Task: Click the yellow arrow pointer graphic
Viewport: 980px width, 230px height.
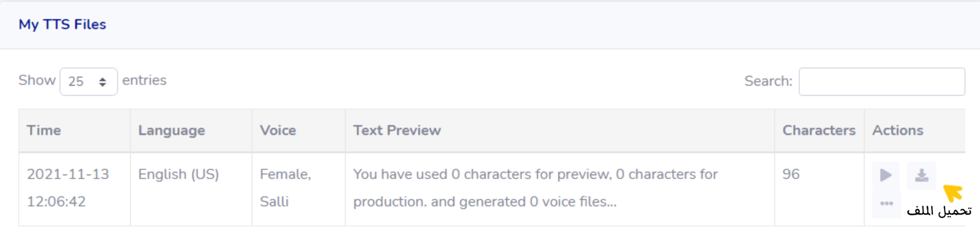Action: pyautogui.click(x=953, y=193)
